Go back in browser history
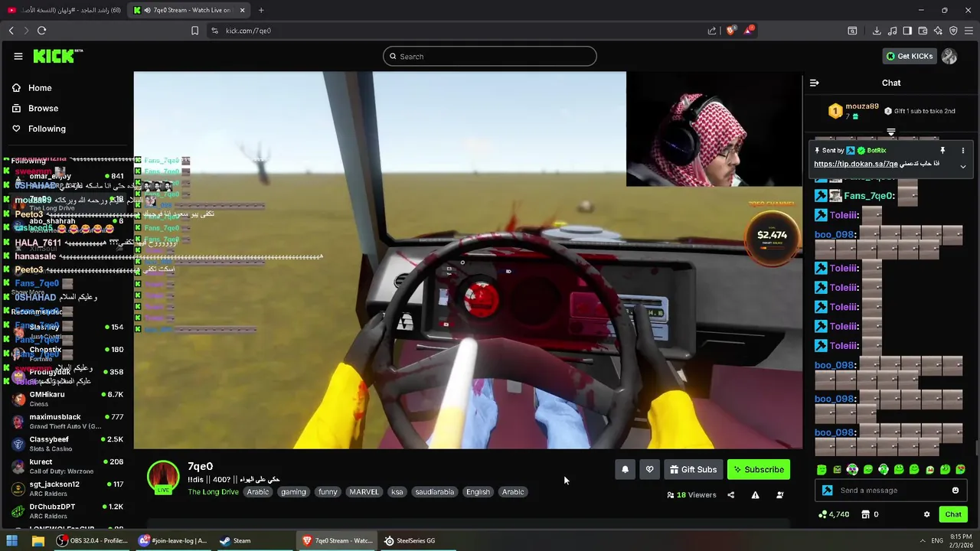The image size is (980, 551). click(x=11, y=31)
